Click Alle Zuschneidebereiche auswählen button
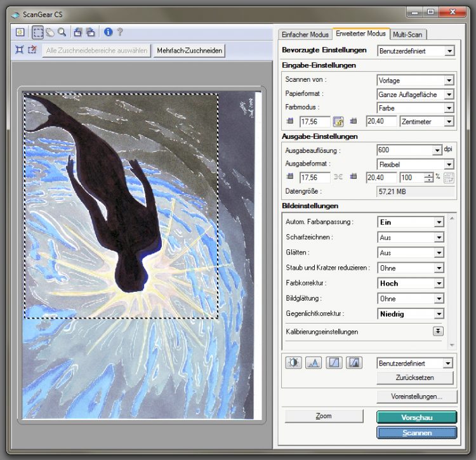The width and height of the screenshot is (476, 460). coord(96,51)
